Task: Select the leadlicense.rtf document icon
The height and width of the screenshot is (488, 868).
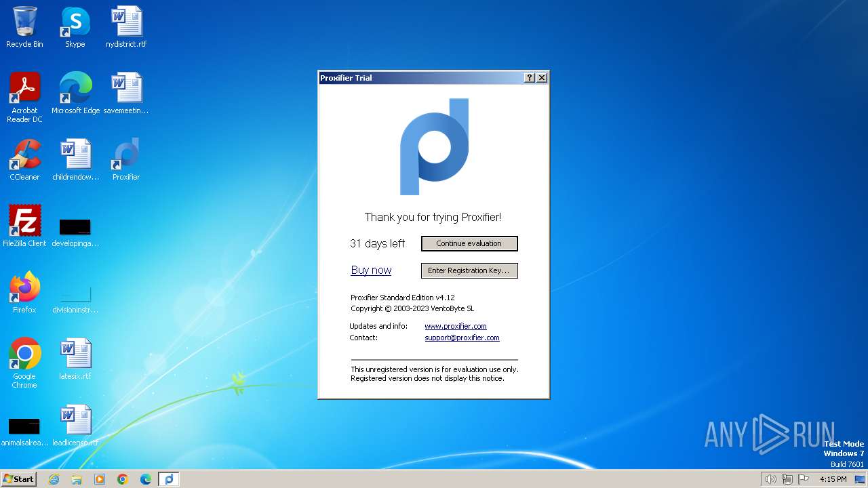Action: (75, 426)
